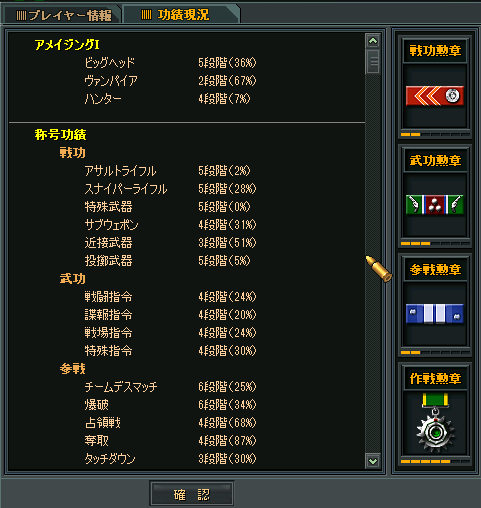The image size is (481, 508).
Task: Click the scrollbar down arrow
Action: (373, 461)
